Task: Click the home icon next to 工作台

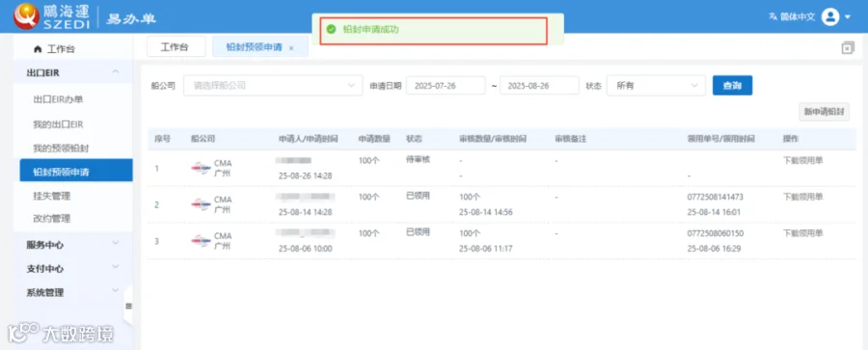Action: click(x=38, y=49)
